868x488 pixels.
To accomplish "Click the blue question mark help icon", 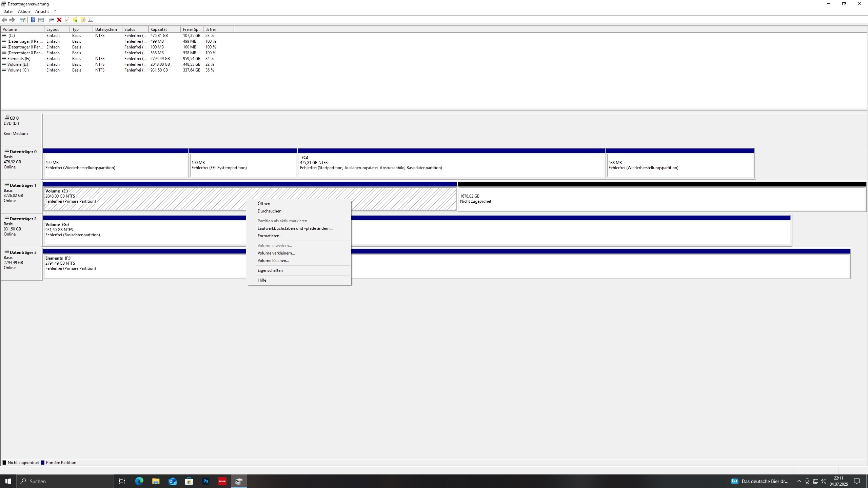I will point(33,20).
